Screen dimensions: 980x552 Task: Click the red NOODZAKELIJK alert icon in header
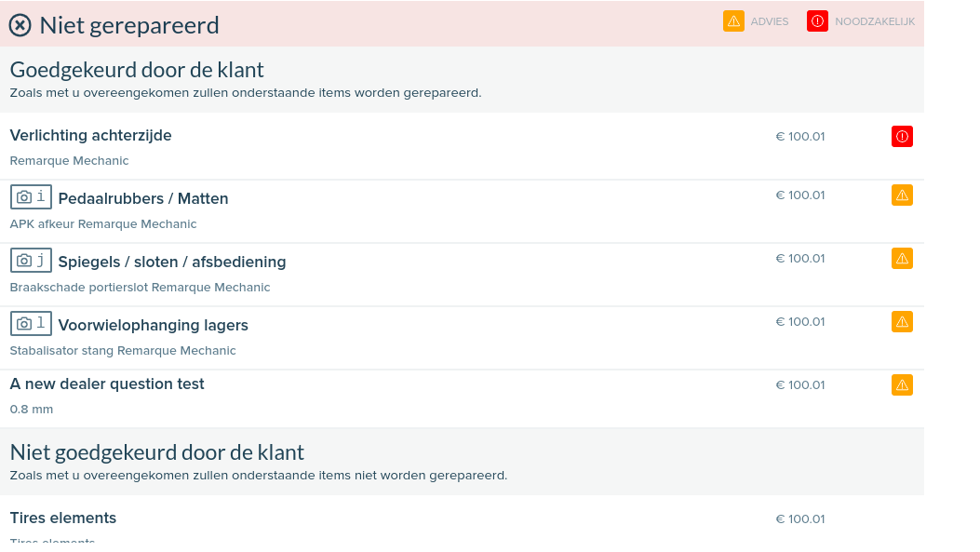coord(817,21)
